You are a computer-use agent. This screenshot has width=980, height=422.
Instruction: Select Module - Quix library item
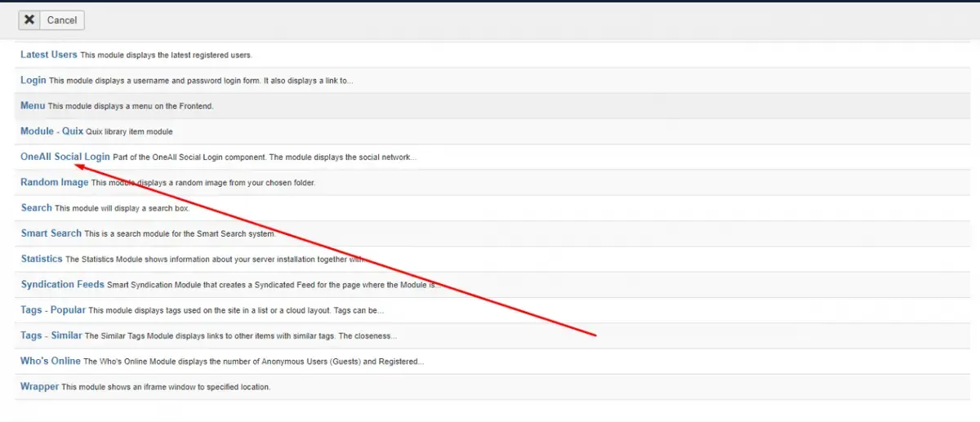[52, 131]
